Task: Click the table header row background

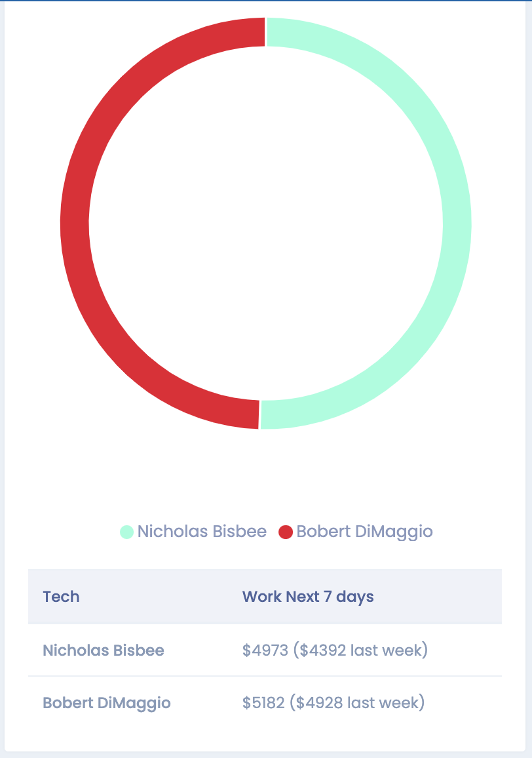Action: pyautogui.click(x=265, y=597)
